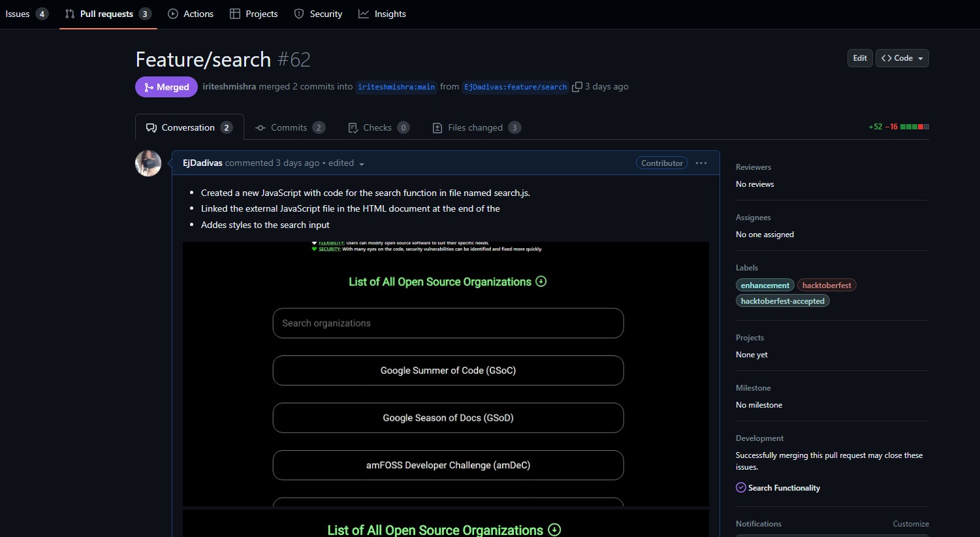
Task: Click the down-arrow icon beside first list heading
Action: click(x=541, y=282)
